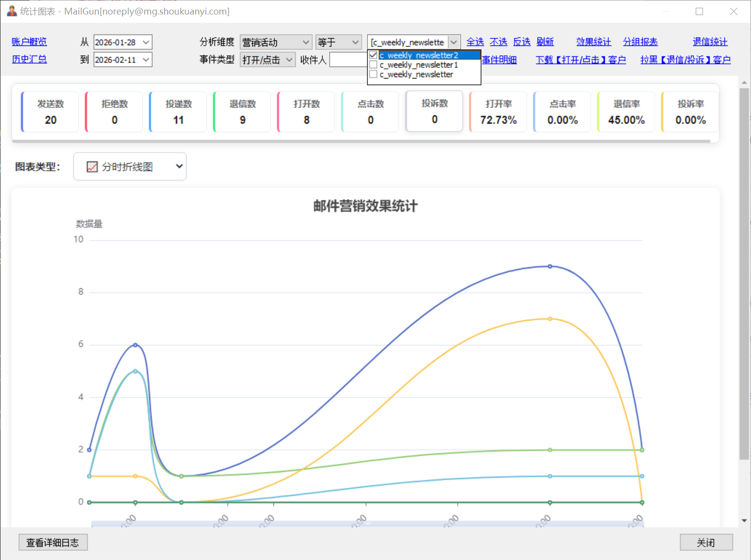Click the app icon in title bar
This screenshot has height=560, width=751.
(x=12, y=11)
